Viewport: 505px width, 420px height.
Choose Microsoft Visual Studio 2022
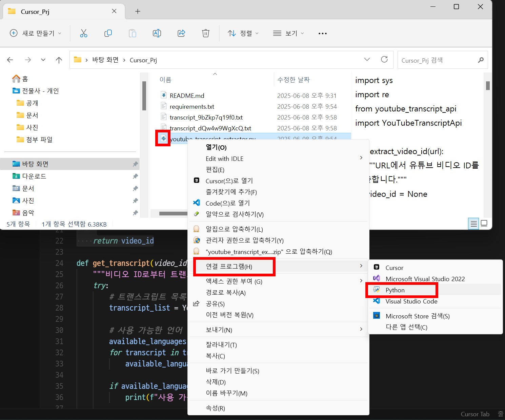[425, 279]
